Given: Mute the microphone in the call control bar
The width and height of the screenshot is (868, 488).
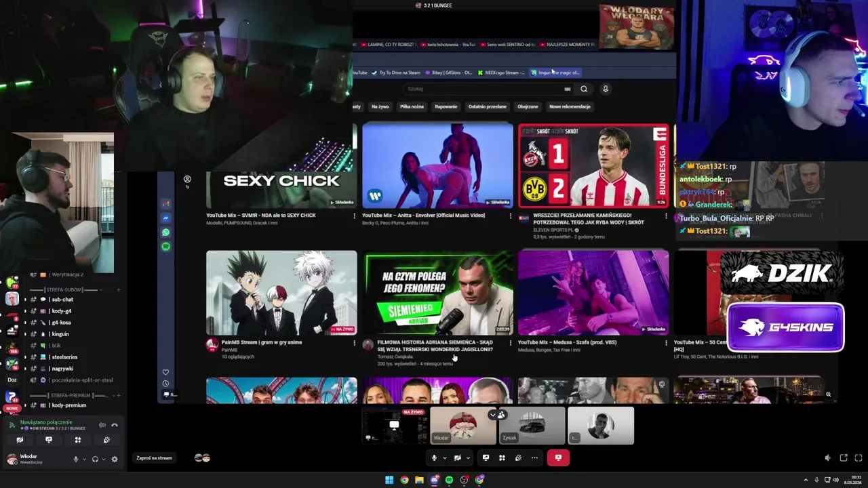Looking at the screenshot, I should (434, 457).
